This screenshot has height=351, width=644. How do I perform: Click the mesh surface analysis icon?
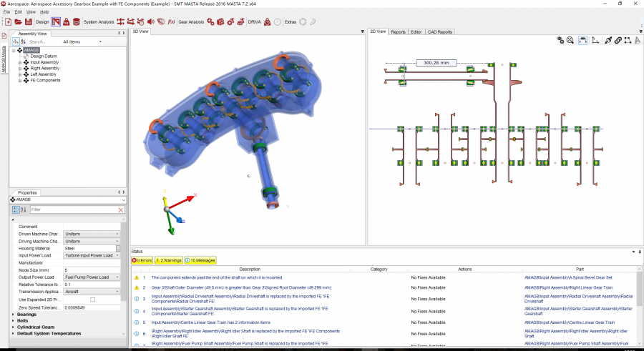pos(161,21)
